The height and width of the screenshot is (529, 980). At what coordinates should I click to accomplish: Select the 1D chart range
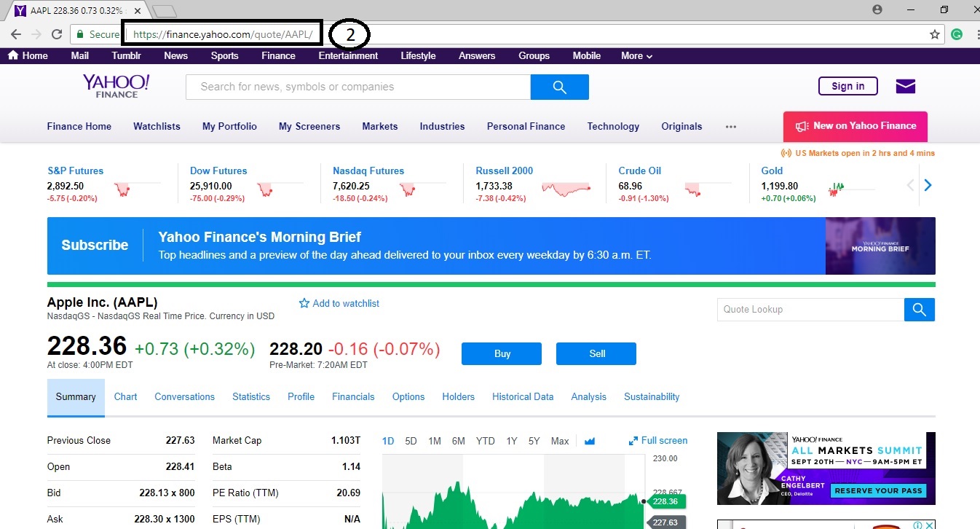click(x=388, y=441)
